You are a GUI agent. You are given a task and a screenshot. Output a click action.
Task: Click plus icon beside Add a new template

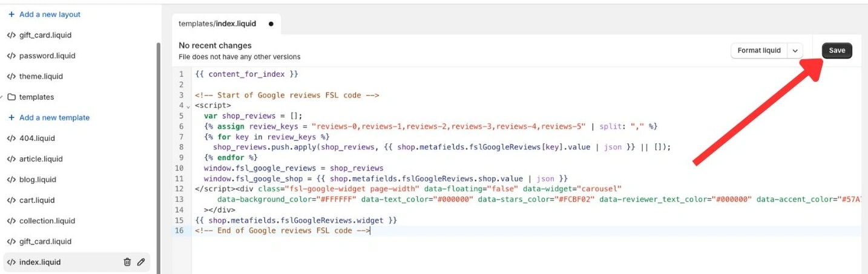pyautogui.click(x=12, y=118)
